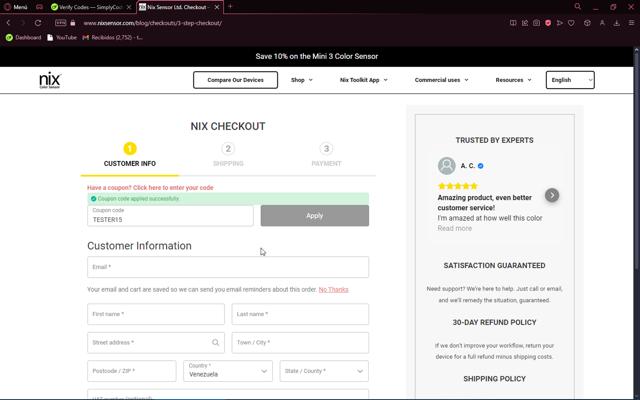The image size is (640, 400).
Task: Take a snapshot with the camera icon
Action: [x=536, y=23]
